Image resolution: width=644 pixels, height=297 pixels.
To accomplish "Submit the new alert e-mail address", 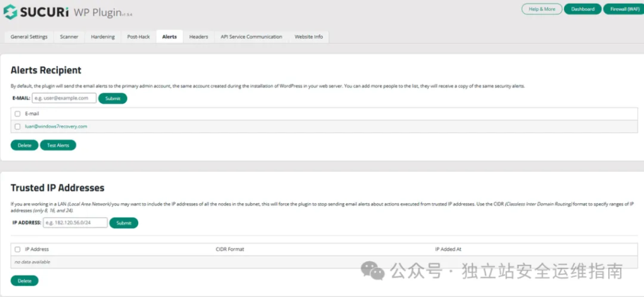I will pyautogui.click(x=113, y=99).
